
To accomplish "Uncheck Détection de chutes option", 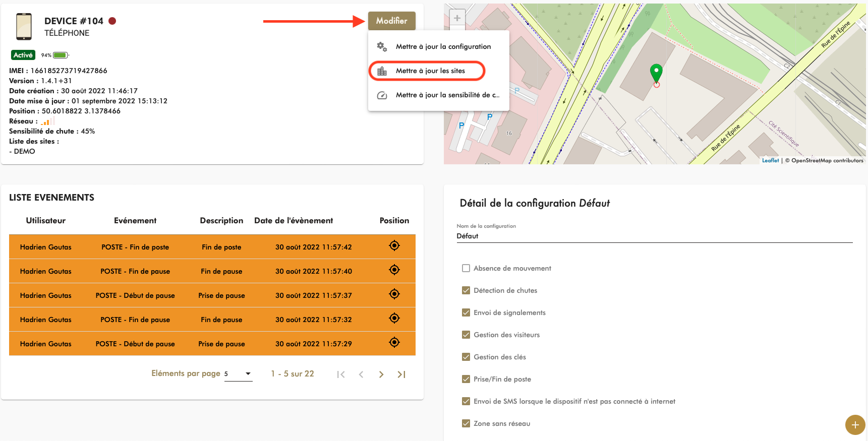I will (466, 290).
